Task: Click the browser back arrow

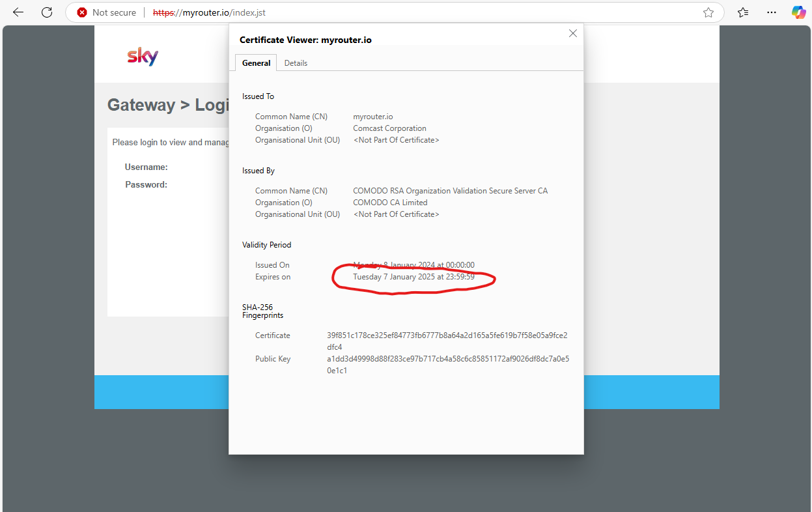Action: pos(18,12)
